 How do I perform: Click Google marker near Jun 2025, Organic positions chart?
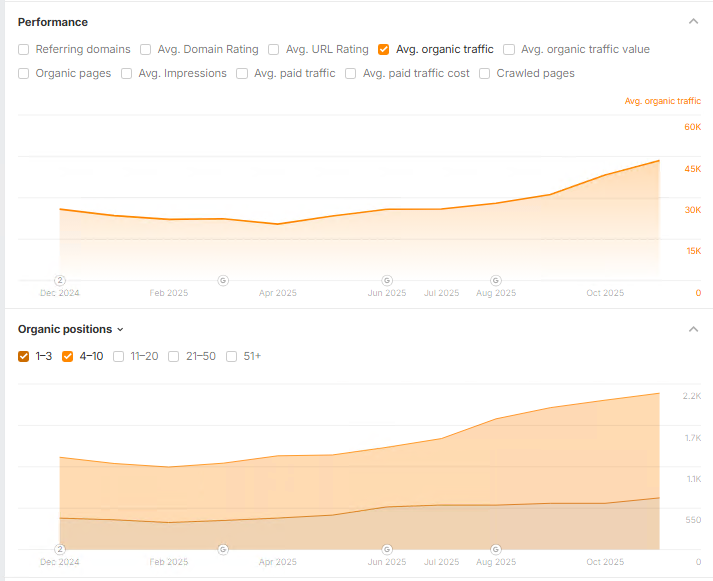(387, 549)
